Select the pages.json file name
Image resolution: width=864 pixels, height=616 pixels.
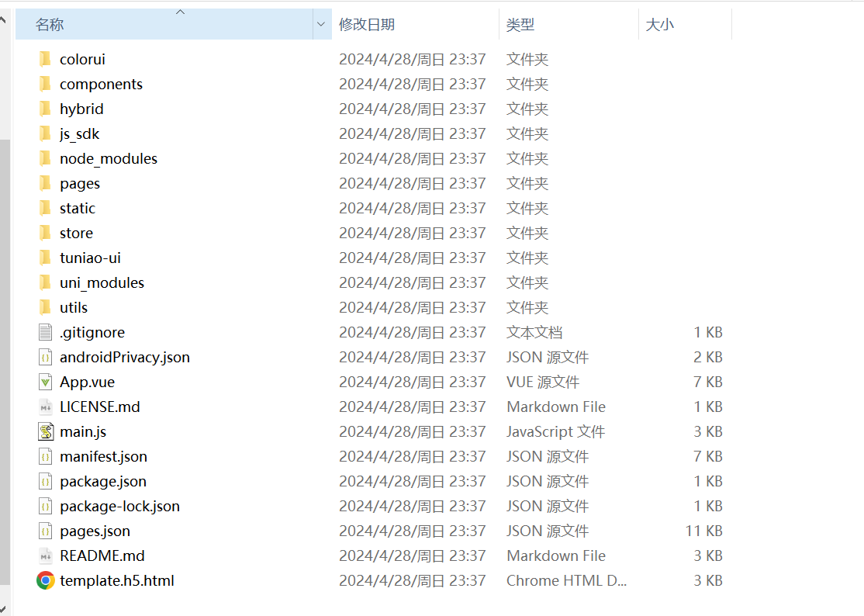[x=95, y=531]
